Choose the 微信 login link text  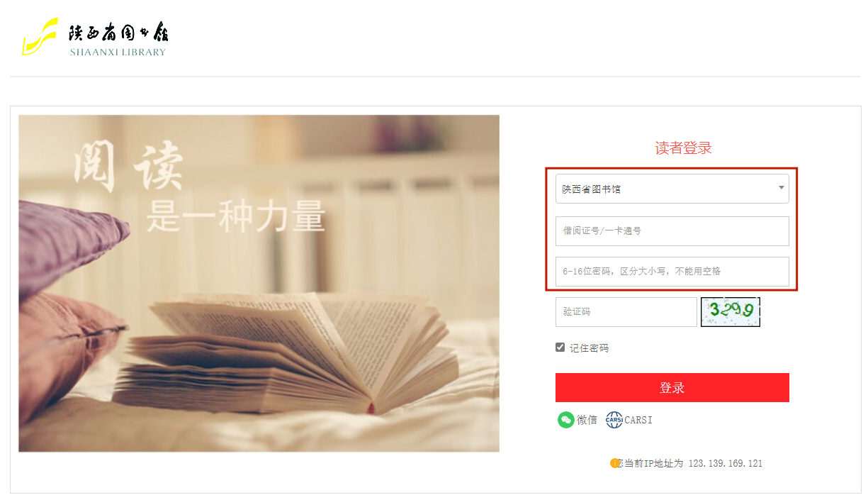click(x=587, y=420)
